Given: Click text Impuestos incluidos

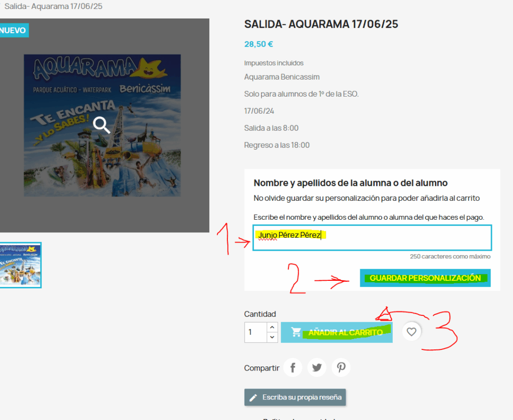Looking at the screenshot, I should (x=274, y=63).
